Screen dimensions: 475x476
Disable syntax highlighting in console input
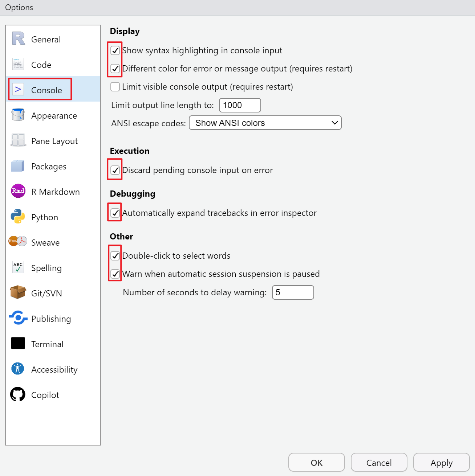point(115,50)
